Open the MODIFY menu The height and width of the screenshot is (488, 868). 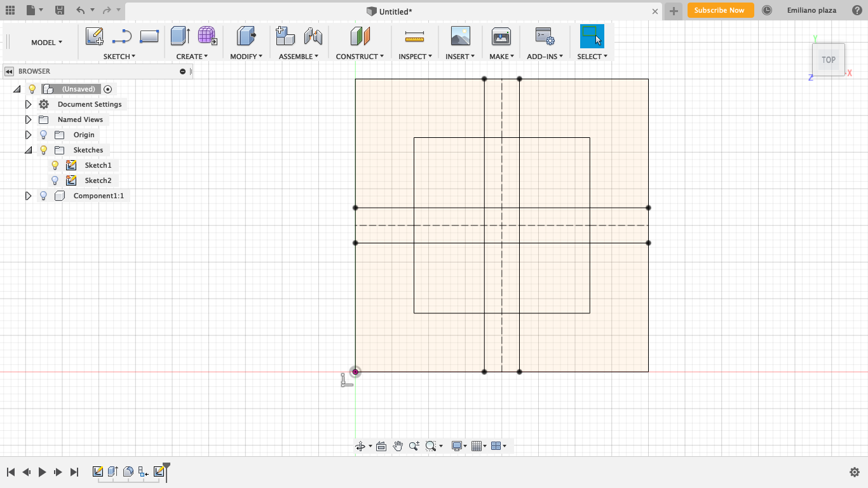click(x=246, y=57)
